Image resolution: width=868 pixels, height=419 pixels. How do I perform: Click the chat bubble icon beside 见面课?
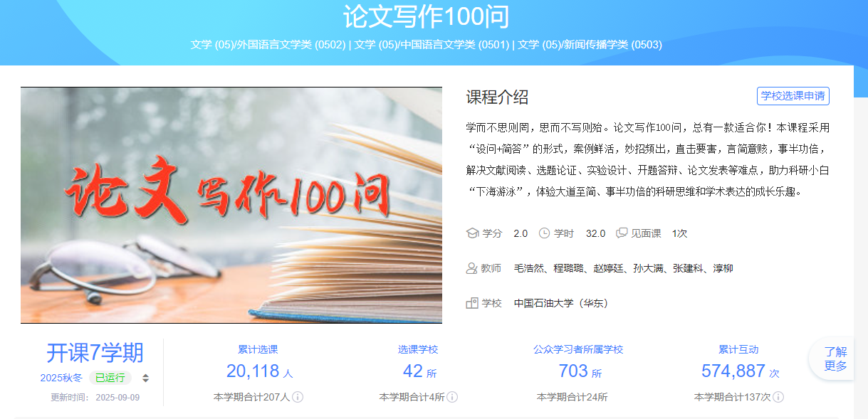622,233
